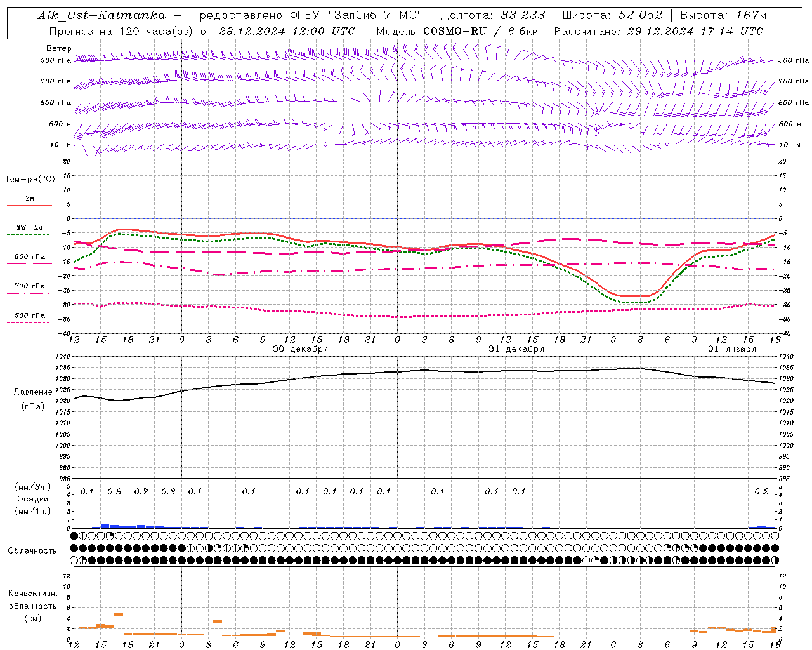Viewport: 812px width, 650px height.
Task: Click the '2м' temperature legend entry
Action: [30, 199]
